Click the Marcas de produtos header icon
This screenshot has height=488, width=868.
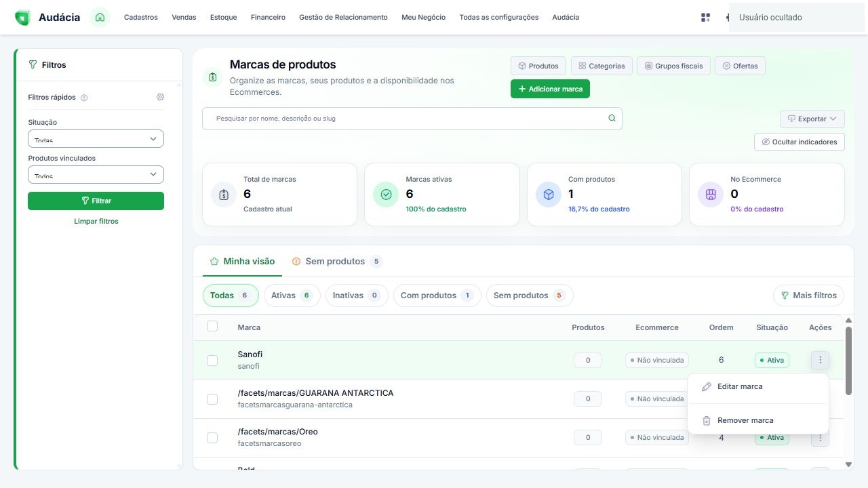213,77
